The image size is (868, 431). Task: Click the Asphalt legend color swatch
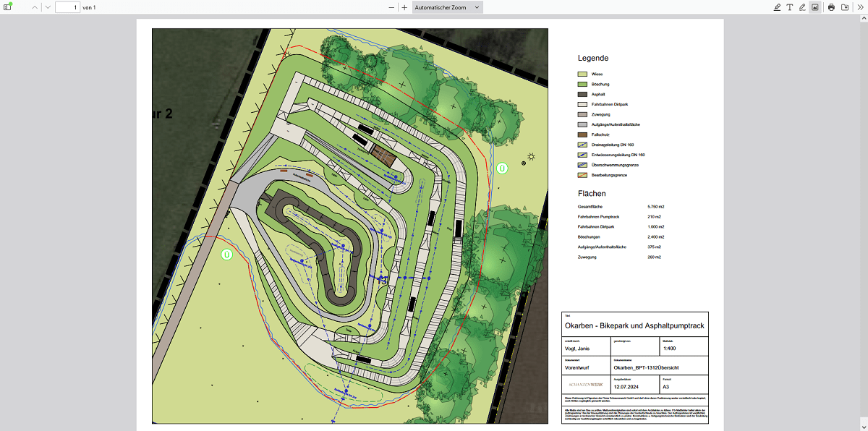pos(582,94)
